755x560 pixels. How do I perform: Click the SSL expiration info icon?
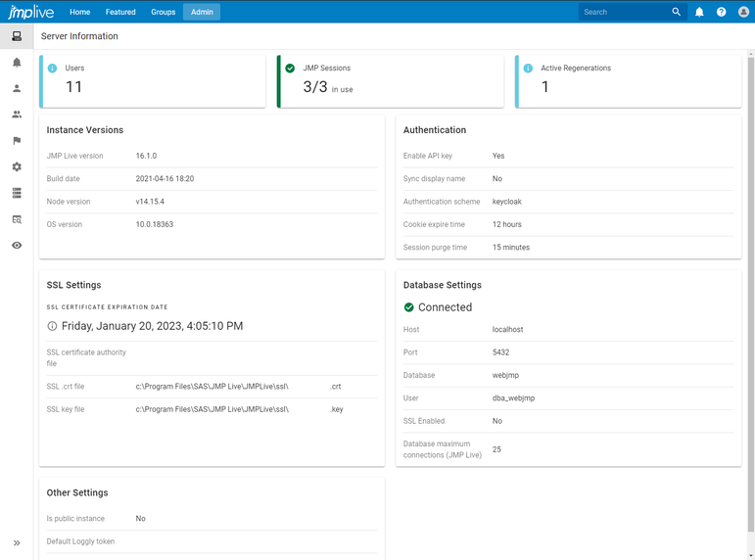click(x=52, y=326)
